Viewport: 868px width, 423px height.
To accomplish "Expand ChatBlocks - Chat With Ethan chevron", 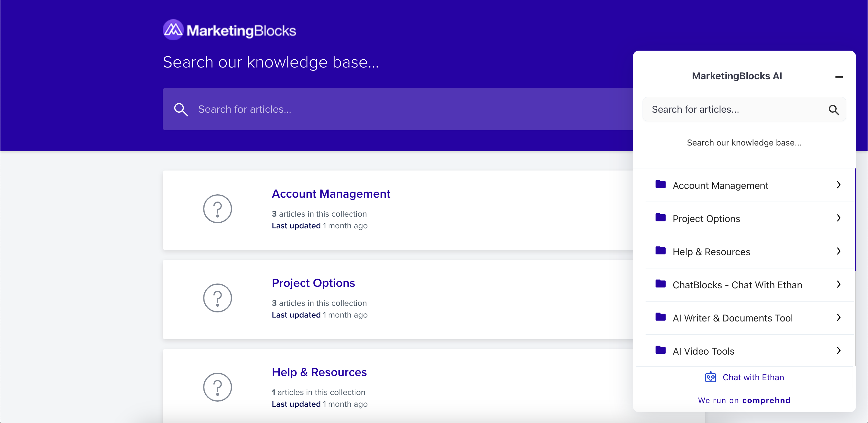I will [838, 284].
